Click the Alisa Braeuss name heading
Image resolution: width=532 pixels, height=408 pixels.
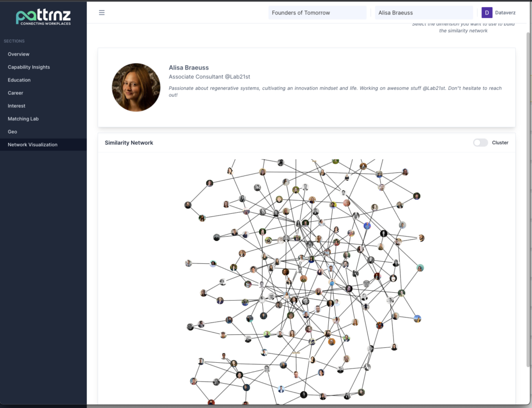point(189,68)
